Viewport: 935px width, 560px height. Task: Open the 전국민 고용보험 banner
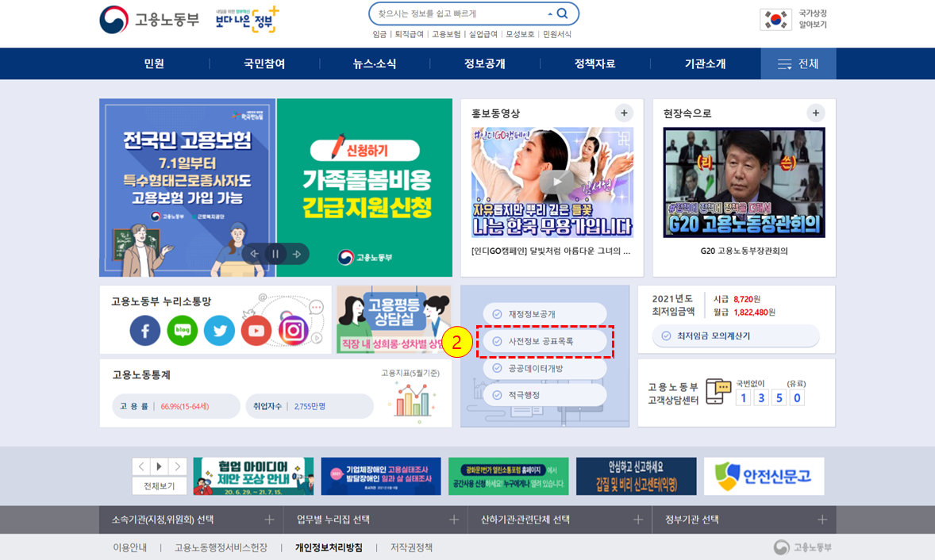click(187, 188)
